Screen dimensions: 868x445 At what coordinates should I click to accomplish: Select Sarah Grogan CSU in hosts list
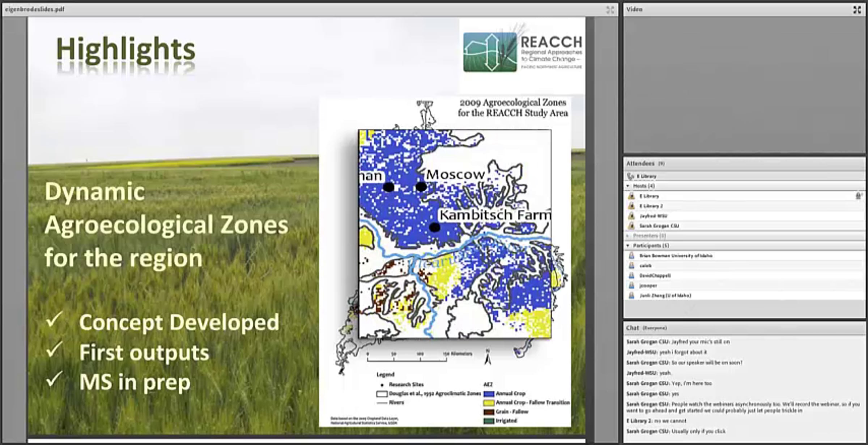pyautogui.click(x=659, y=226)
